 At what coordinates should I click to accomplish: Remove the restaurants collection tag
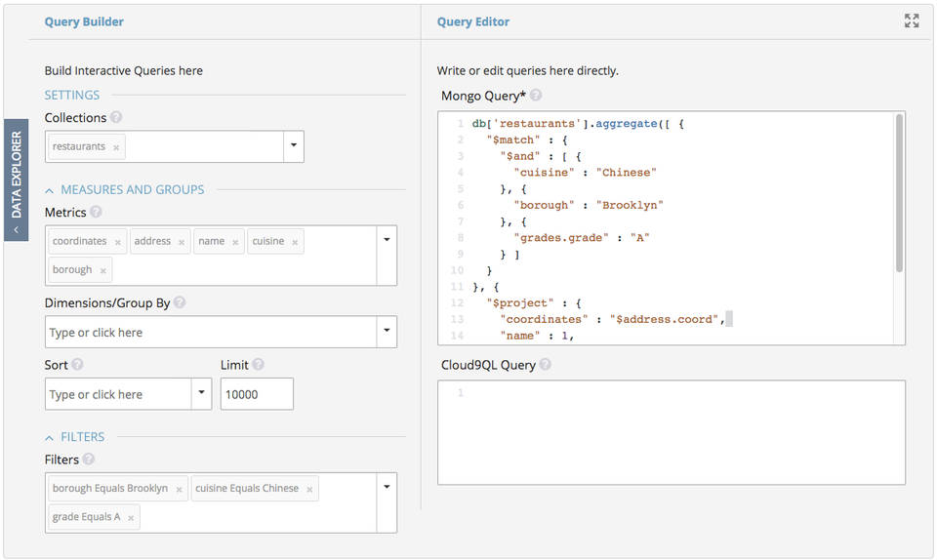[x=116, y=147]
